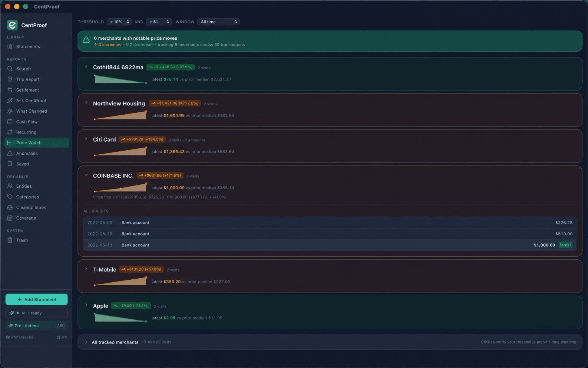Image resolution: width=588 pixels, height=368 pixels.
Task: Click the AI status sparkle icon
Action: (x=12, y=313)
